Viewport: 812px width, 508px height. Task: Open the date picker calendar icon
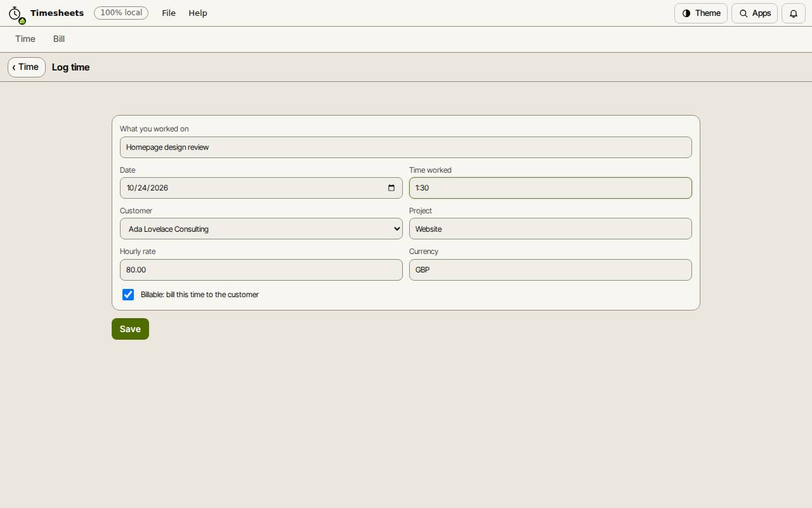(391, 188)
